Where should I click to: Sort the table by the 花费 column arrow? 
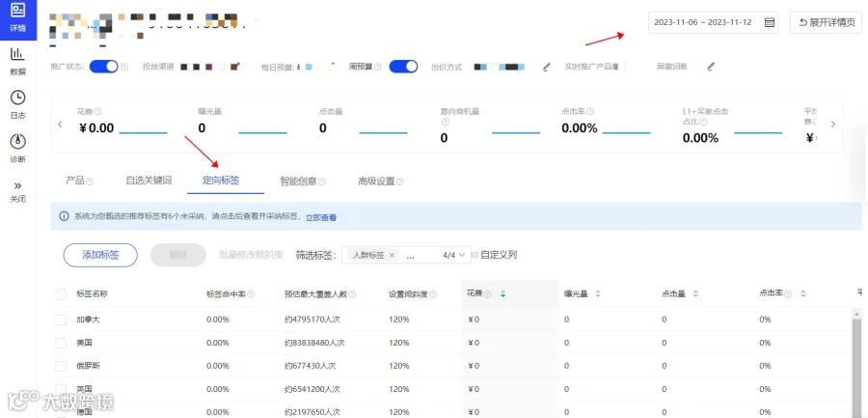502,294
